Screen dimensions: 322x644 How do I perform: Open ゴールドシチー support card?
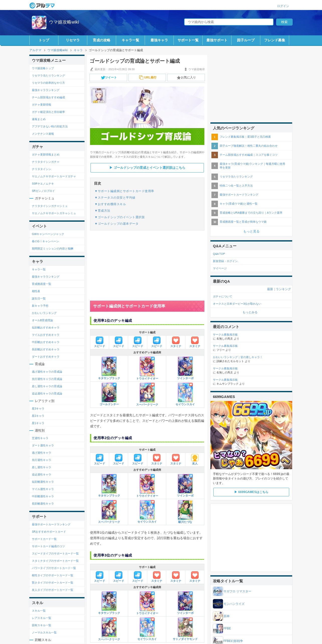point(109,392)
